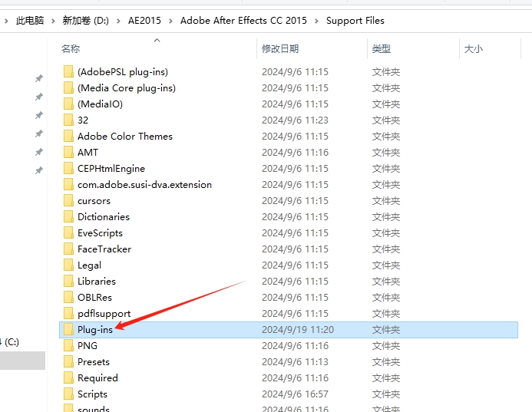This screenshot has width=532, height=412.
Task: Click the CEPHtmlEngine folder icon
Action: coord(68,169)
